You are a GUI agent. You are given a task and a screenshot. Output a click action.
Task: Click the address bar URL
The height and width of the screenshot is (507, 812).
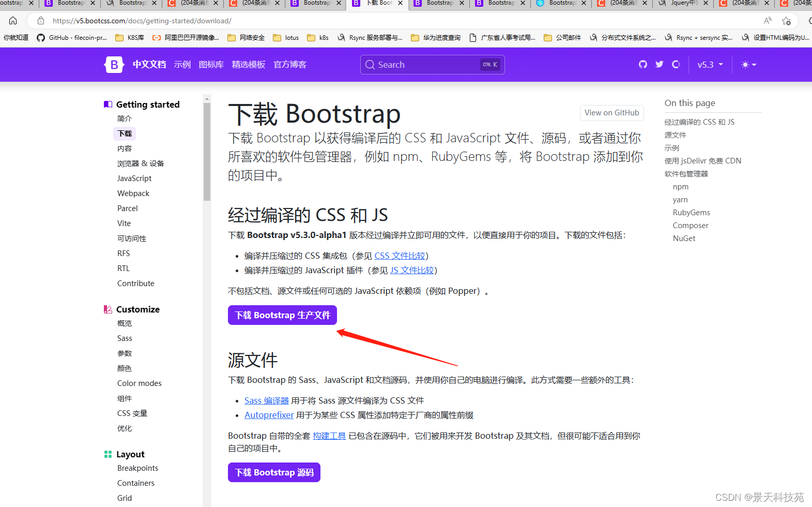tap(142, 21)
